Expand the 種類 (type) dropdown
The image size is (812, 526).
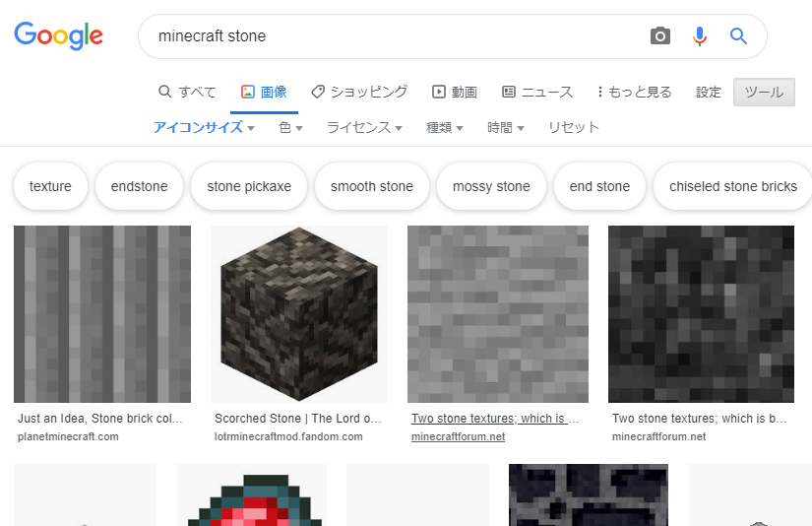click(444, 127)
